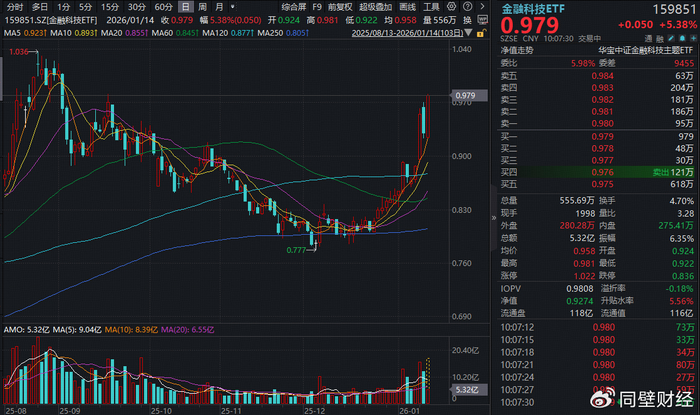Click the WP screen icon beside 换
The image size is (700, 415).
pyautogui.click(x=482, y=20)
